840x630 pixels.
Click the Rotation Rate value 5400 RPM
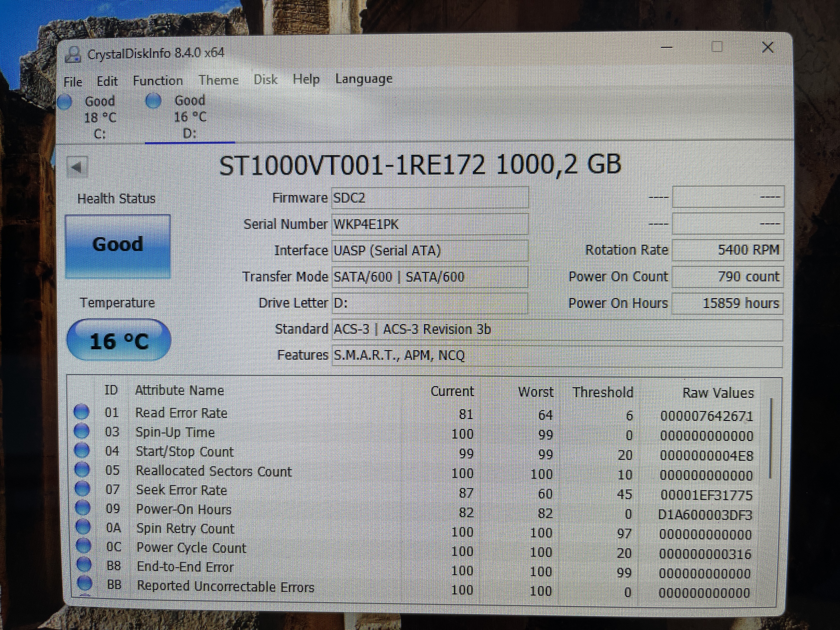click(x=727, y=250)
